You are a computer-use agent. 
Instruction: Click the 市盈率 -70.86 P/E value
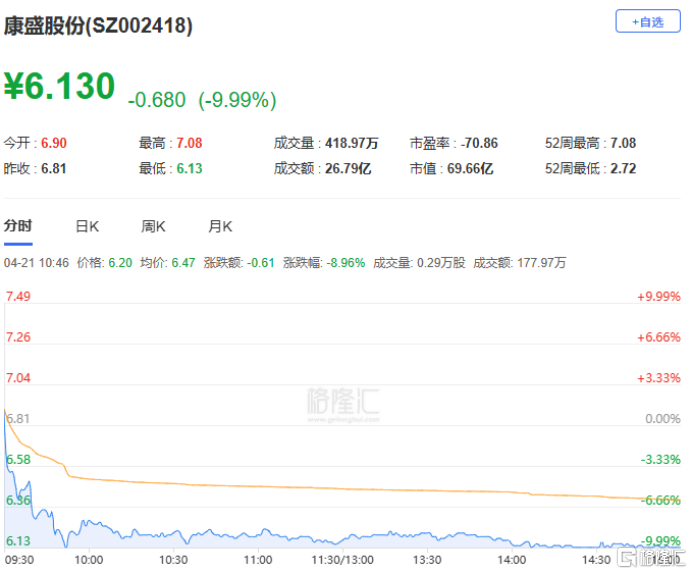coord(476,143)
